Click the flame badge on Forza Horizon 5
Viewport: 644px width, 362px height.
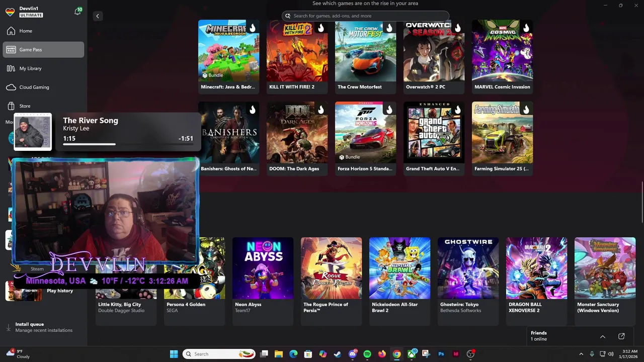(x=389, y=110)
